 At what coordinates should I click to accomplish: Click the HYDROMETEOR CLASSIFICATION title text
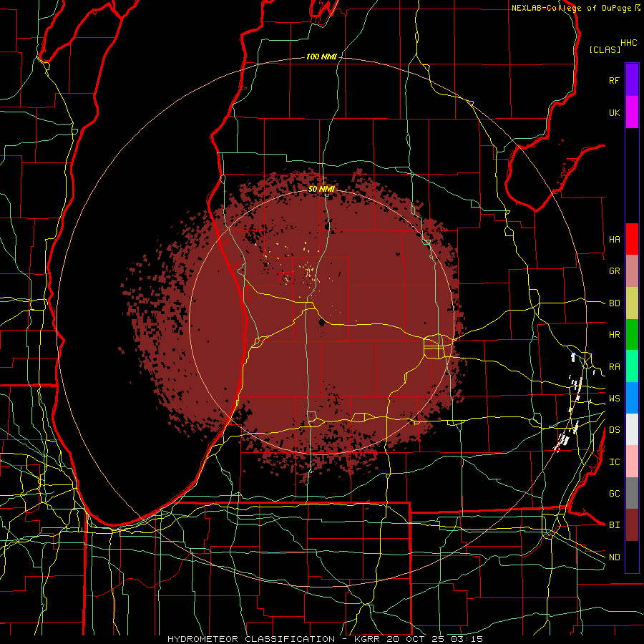251,639
